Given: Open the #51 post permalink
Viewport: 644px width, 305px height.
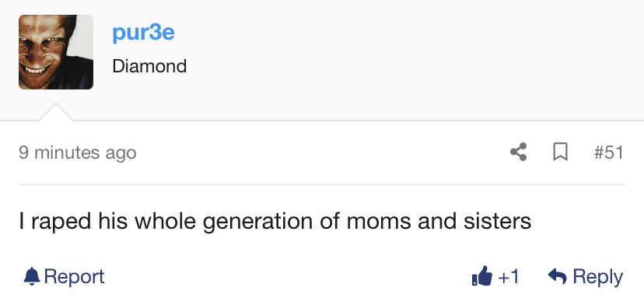Looking at the screenshot, I should pos(608,152).
